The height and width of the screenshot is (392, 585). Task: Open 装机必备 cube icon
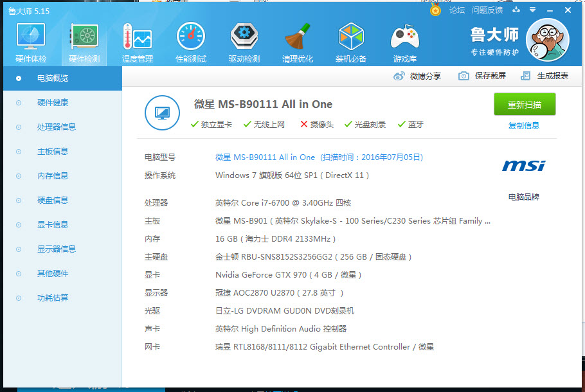click(351, 40)
